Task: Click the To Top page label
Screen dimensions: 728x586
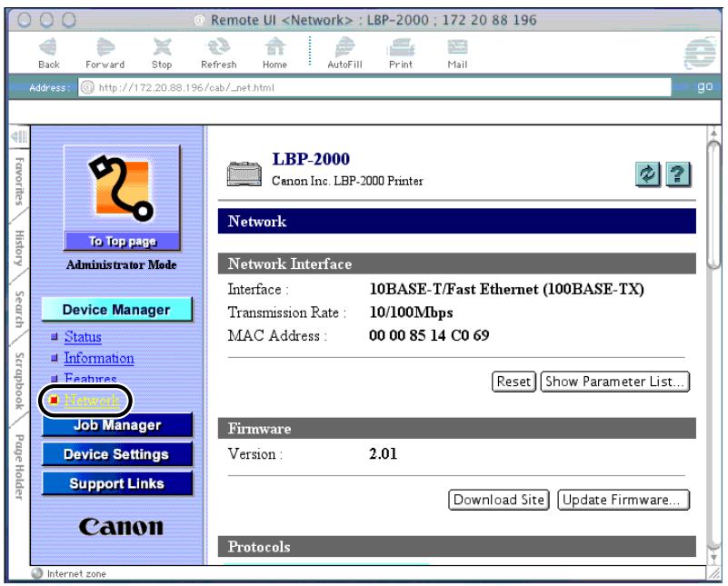Action: coord(122,242)
